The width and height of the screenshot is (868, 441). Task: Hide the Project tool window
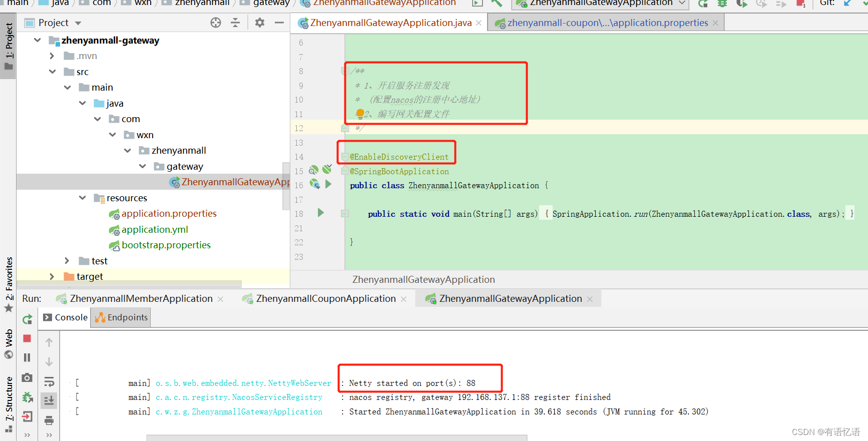pyautogui.click(x=279, y=23)
